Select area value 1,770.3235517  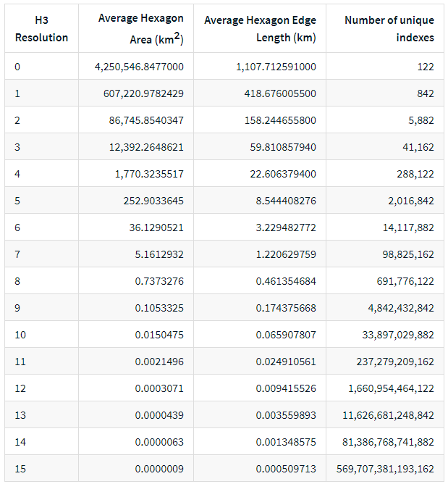pyautogui.click(x=149, y=174)
